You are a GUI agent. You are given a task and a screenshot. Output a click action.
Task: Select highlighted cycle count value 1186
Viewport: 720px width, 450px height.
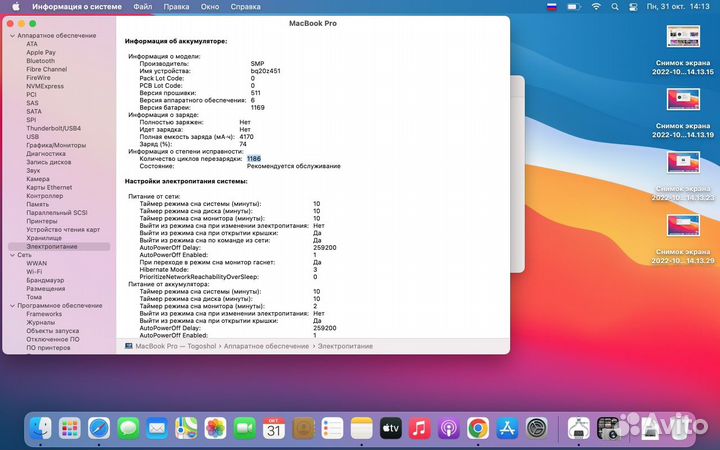[x=254, y=158]
